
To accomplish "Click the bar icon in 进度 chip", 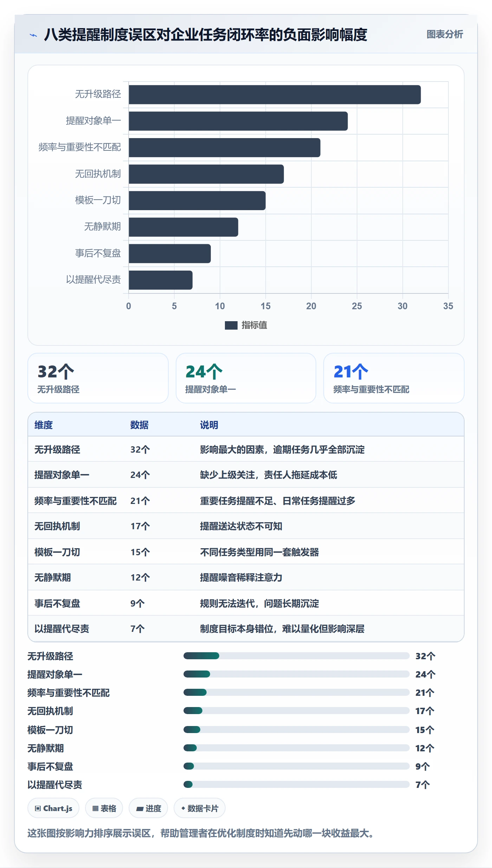I will coord(140,809).
